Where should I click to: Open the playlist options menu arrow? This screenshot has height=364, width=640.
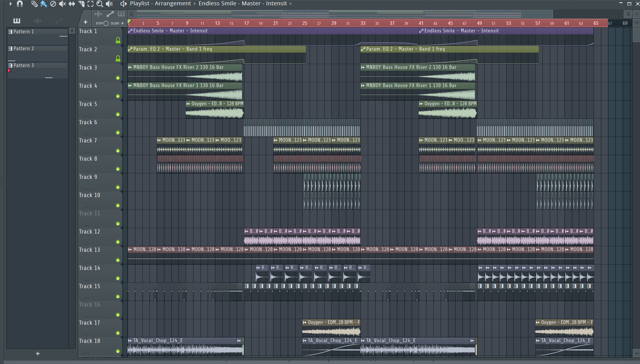click(10, 4)
